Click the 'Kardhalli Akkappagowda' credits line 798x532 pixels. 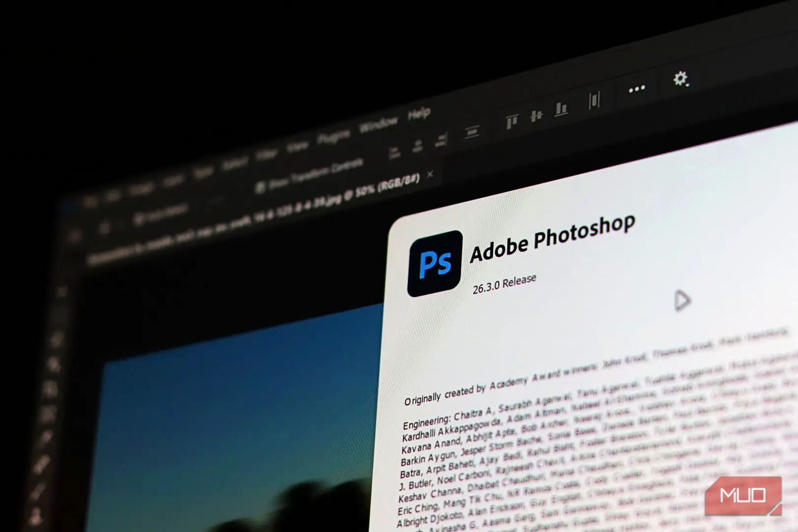[599, 402]
